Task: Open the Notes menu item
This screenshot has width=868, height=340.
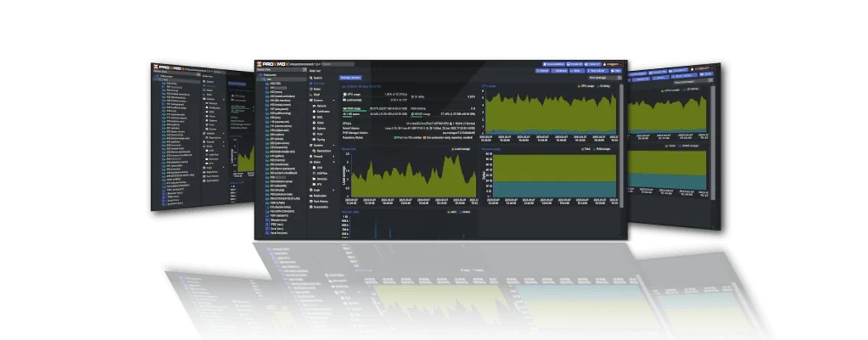Action: click(316, 89)
